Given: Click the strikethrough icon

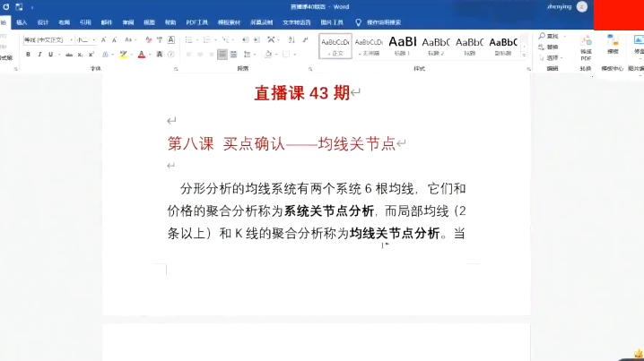Looking at the screenshot, I should click(x=68, y=55).
